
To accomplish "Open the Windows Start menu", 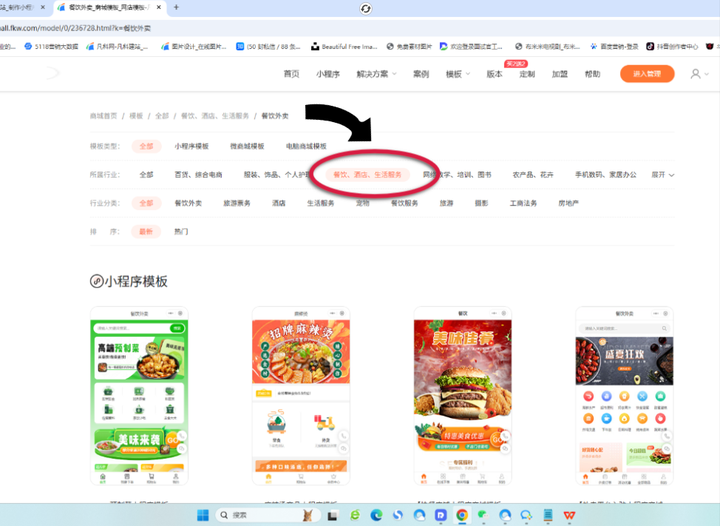I will [x=202, y=515].
